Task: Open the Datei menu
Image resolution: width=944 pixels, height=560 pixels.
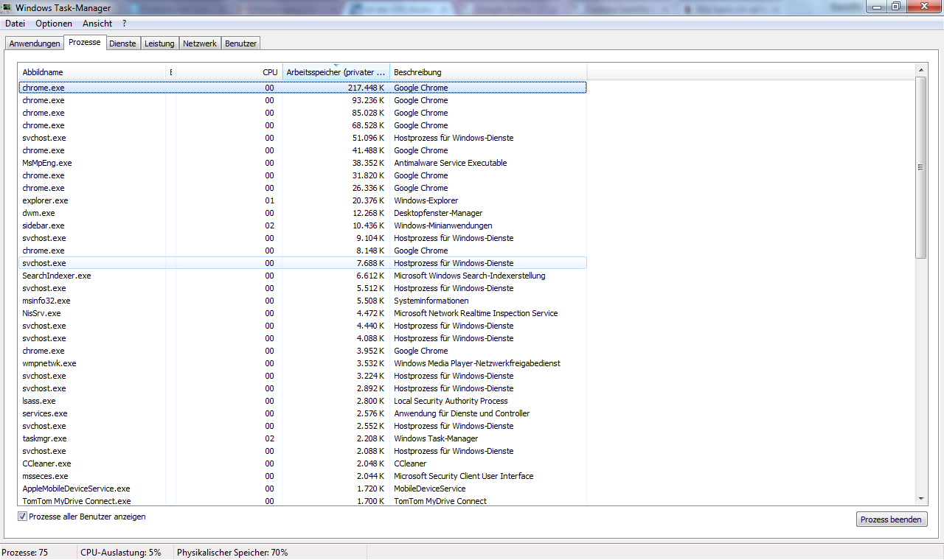Action: tap(15, 24)
